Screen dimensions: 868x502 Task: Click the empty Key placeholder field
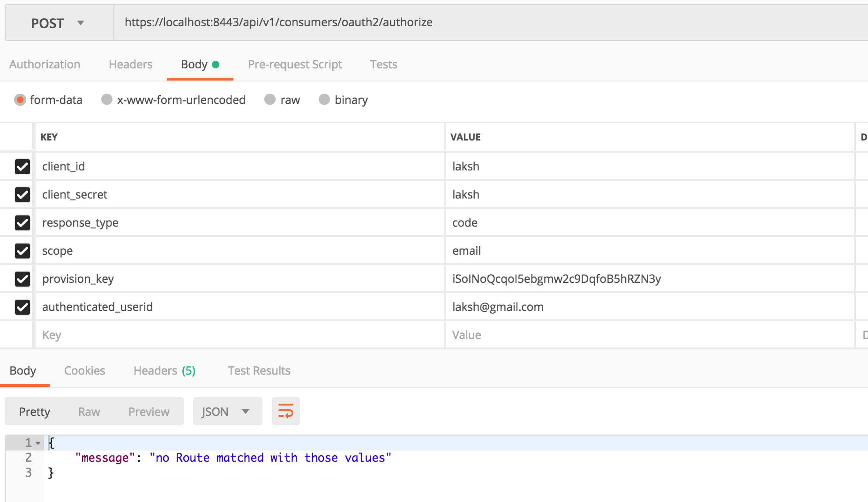pos(239,335)
